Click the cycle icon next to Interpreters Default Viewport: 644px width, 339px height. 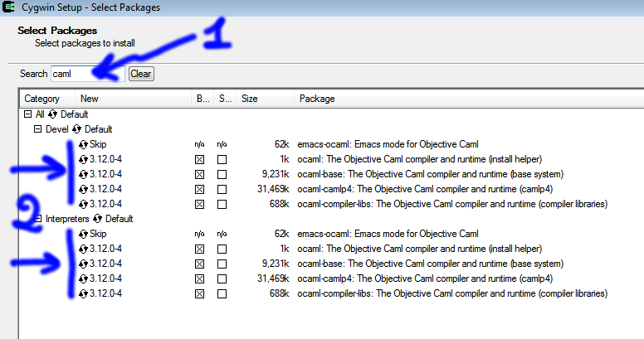(x=97, y=219)
